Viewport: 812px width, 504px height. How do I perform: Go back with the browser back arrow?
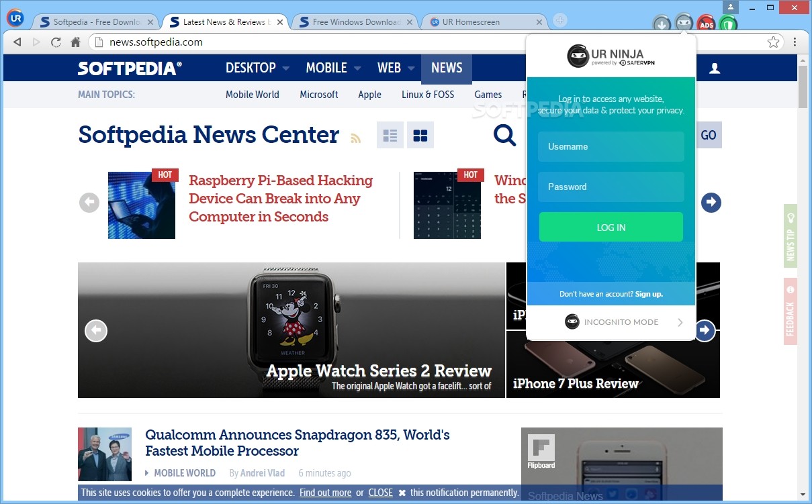point(17,42)
